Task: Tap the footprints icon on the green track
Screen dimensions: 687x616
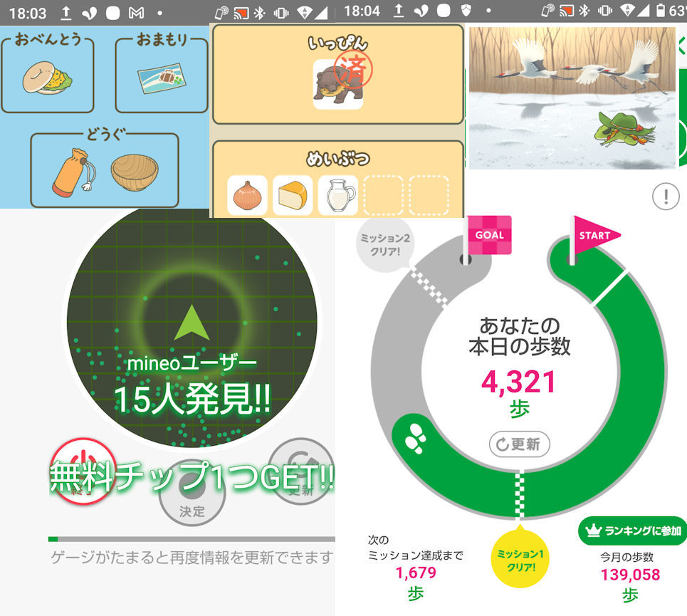Action: click(x=415, y=438)
